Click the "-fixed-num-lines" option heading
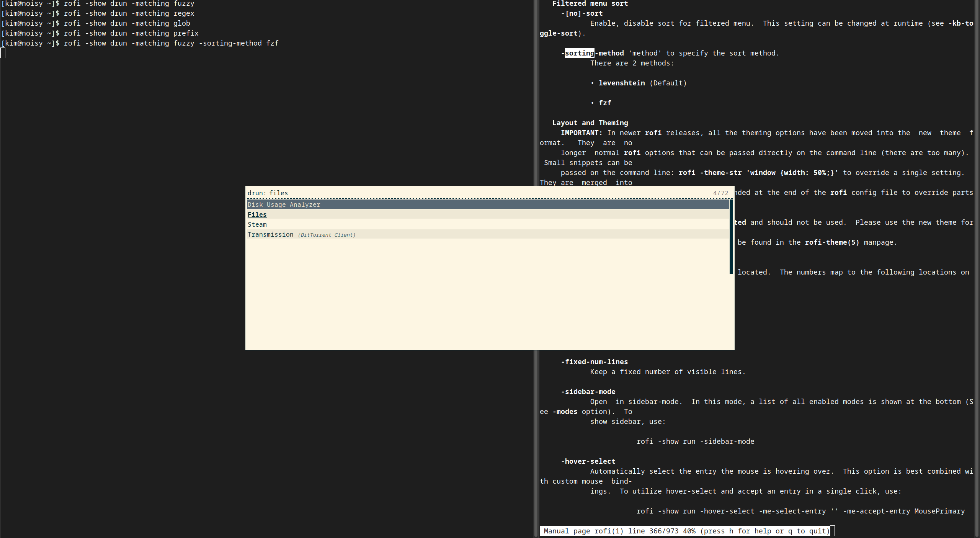 pos(594,362)
